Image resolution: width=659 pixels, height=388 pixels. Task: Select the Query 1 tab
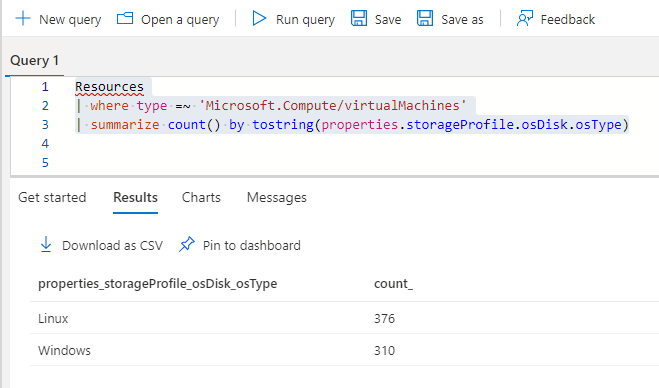coord(34,61)
